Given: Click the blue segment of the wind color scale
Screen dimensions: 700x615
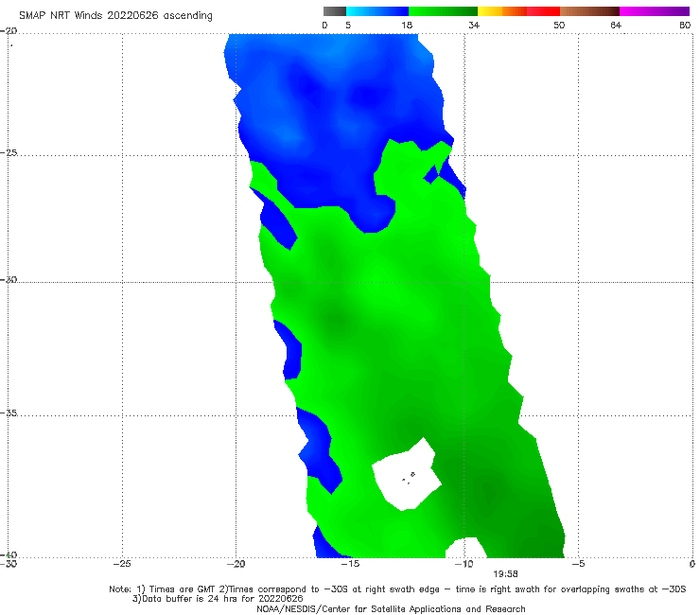Looking at the screenshot, I should click(377, 11).
